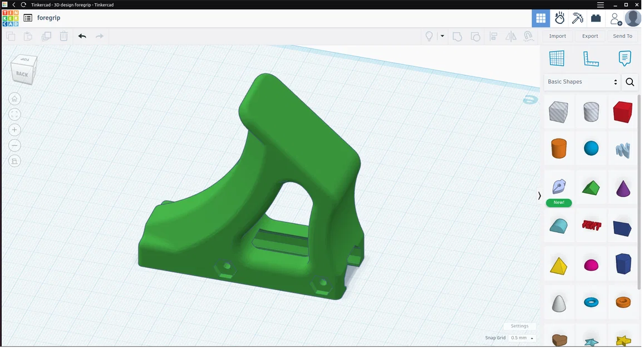
Task: Pick the gray Cylinder hole shape
Action: tap(591, 112)
